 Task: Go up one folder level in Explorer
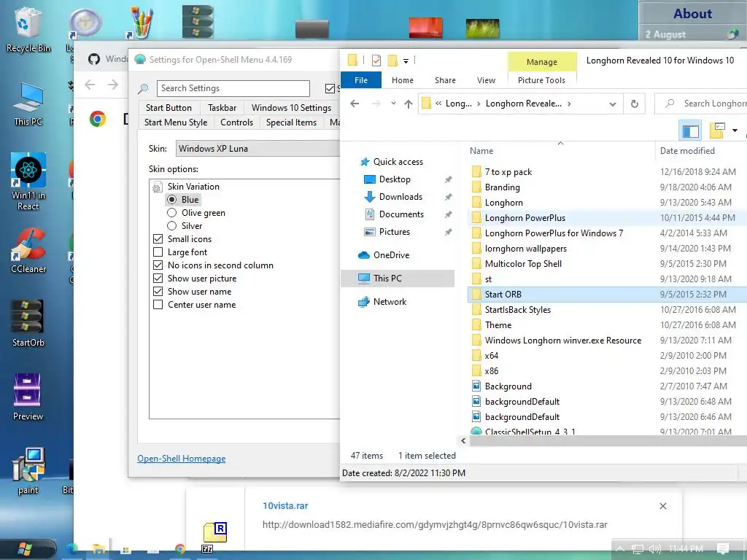point(409,104)
